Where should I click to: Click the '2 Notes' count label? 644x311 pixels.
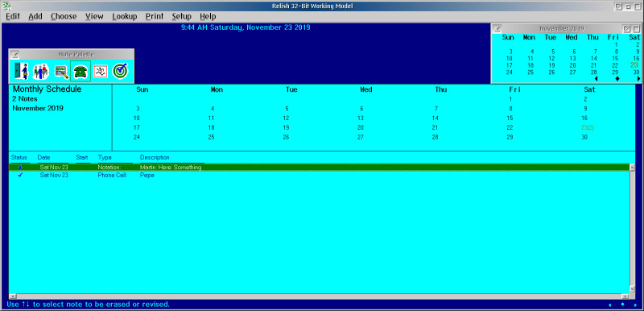(x=25, y=99)
